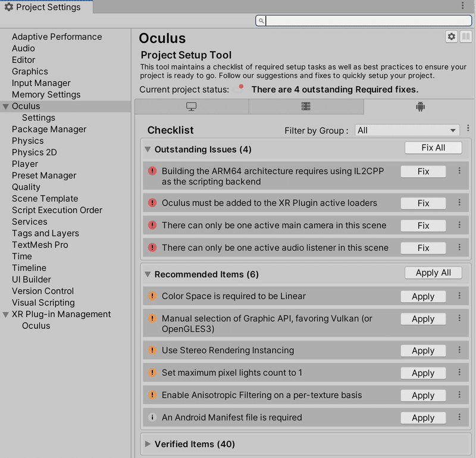Open TextMesh Pro settings
The height and width of the screenshot is (458, 476).
[40, 244]
